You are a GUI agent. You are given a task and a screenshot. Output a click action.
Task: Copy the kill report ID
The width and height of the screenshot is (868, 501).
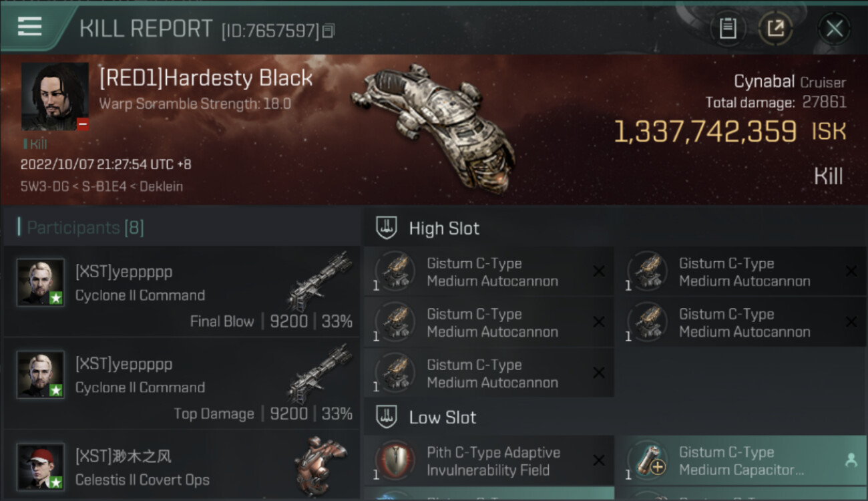click(x=328, y=31)
